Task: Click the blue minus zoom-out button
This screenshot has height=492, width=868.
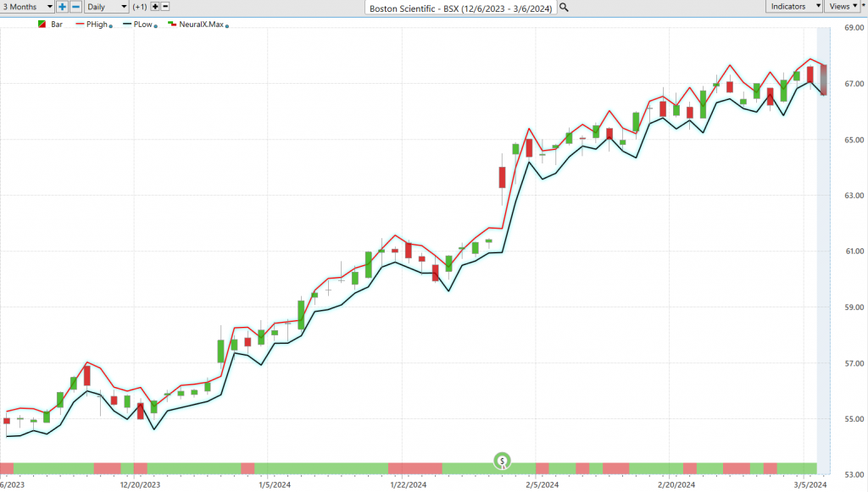Action: click(x=75, y=7)
